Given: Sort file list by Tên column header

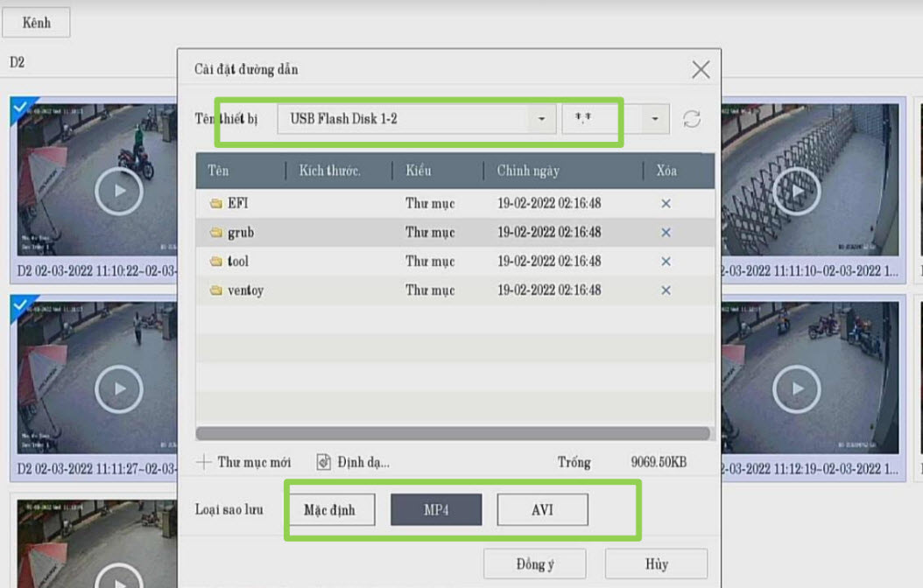Looking at the screenshot, I should pos(219,171).
